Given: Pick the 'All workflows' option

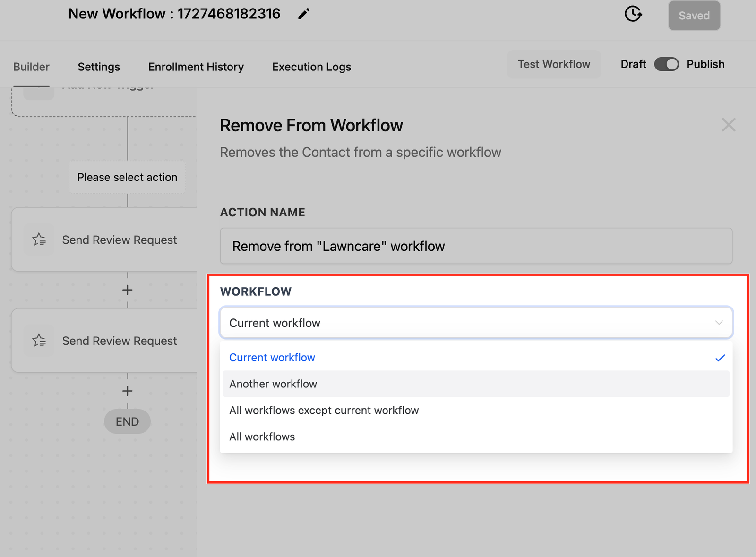Looking at the screenshot, I should 262,437.
